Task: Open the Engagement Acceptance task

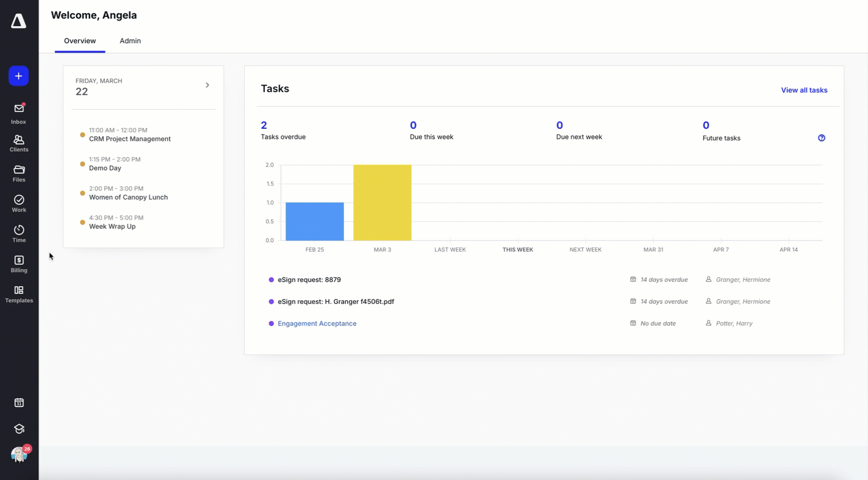Action: pyautogui.click(x=317, y=324)
